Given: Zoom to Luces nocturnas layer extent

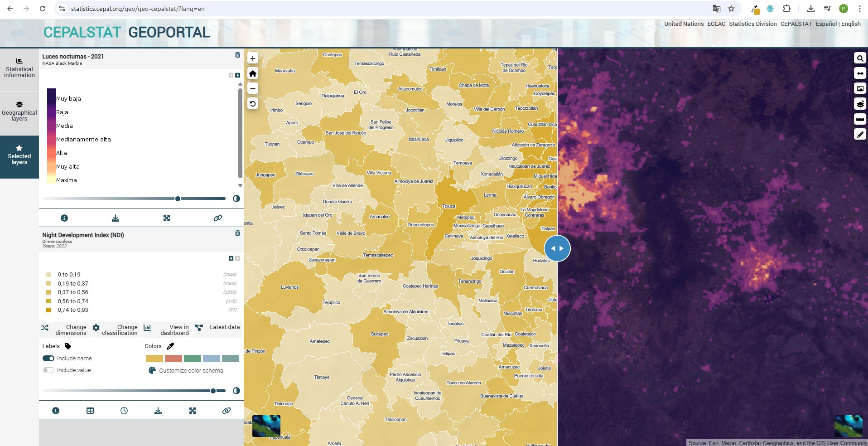Looking at the screenshot, I should coord(167,218).
